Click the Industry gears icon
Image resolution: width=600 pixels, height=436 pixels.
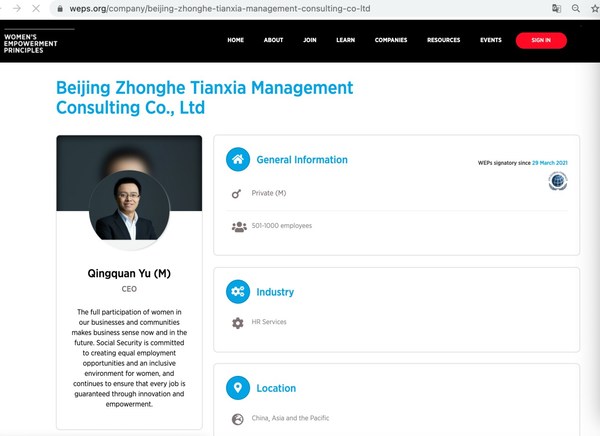pos(238,292)
